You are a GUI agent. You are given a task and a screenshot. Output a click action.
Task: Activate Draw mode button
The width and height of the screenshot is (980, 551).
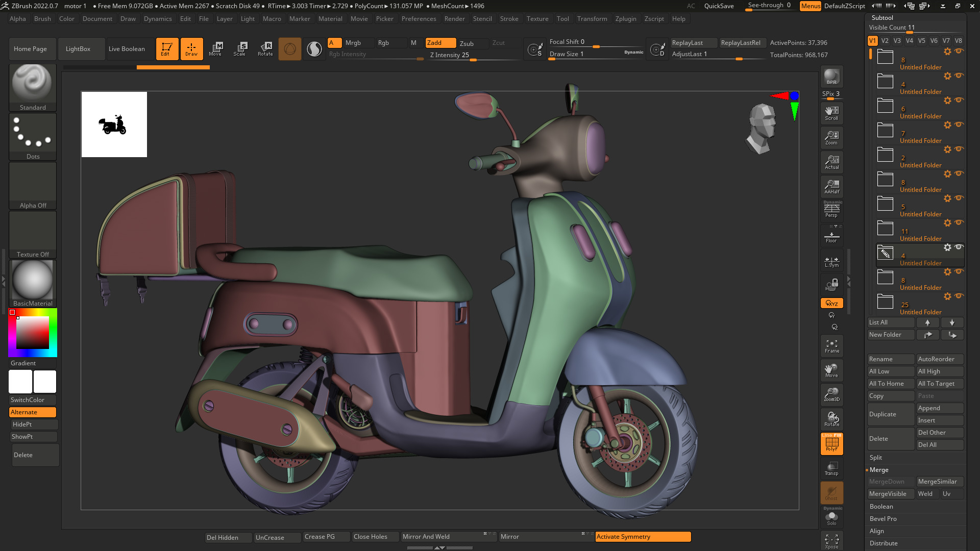(x=191, y=49)
